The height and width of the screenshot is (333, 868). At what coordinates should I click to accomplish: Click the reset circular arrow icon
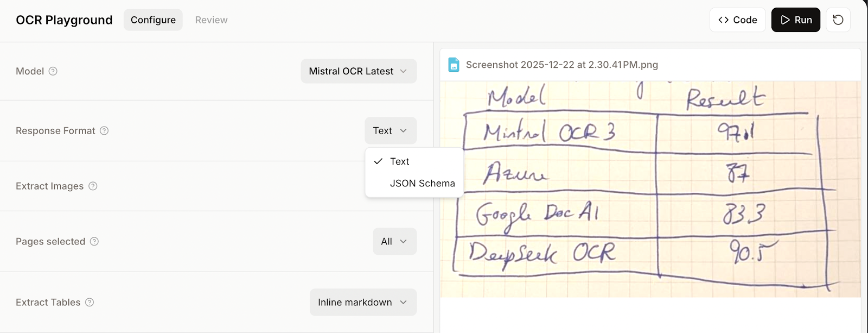838,20
